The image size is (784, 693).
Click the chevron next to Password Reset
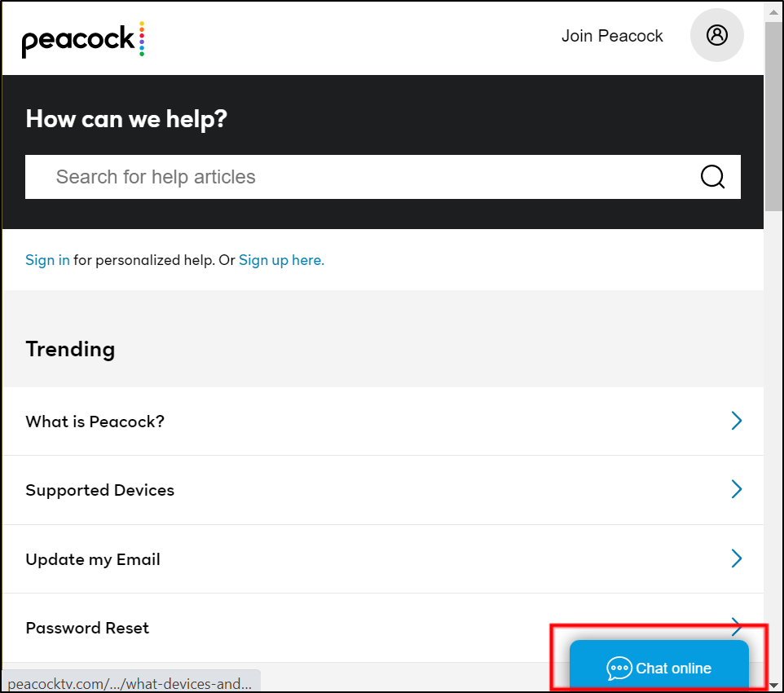coord(736,626)
